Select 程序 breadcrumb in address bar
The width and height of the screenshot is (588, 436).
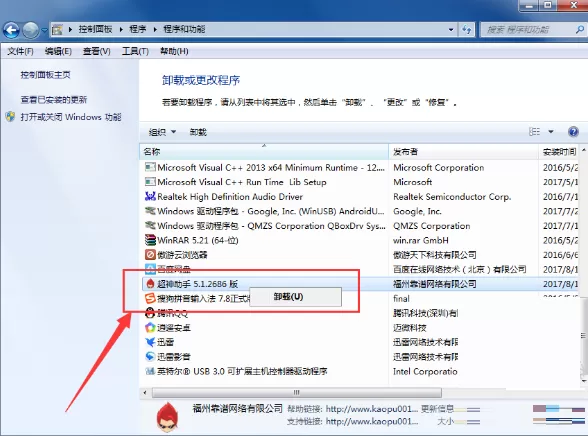pyautogui.click(x=138, y=29)
